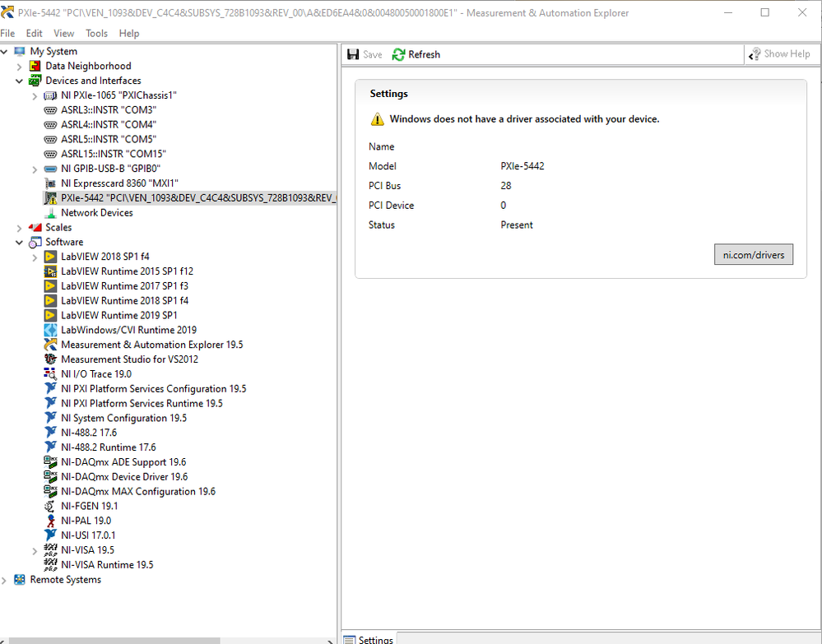Select NI PXI Platform Services Configuration 19.5
822x644 pixels.
154,389
